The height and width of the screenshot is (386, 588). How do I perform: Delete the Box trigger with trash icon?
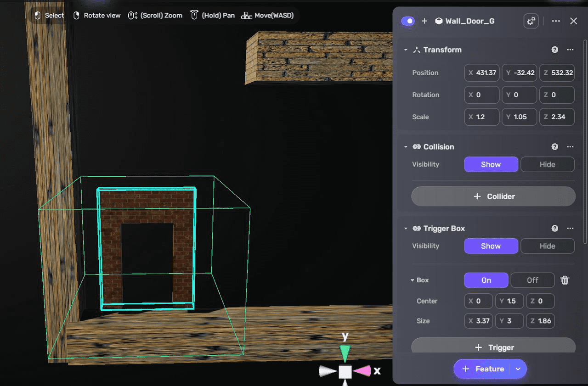click(x=565, y=280)
